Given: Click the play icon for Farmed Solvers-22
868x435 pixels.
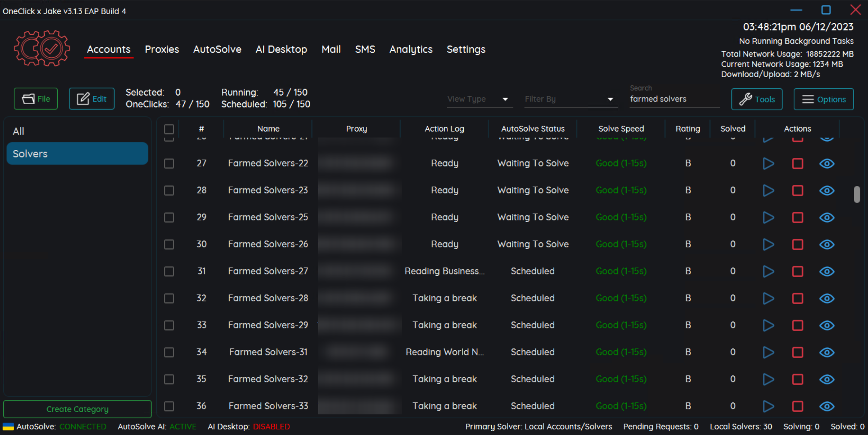Looking at the screenshot, I should 768,164.
